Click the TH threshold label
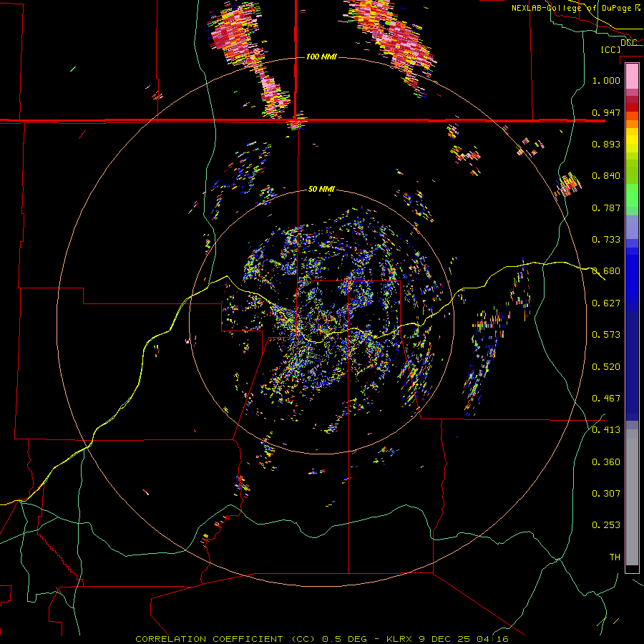 [x=615, y=557]
